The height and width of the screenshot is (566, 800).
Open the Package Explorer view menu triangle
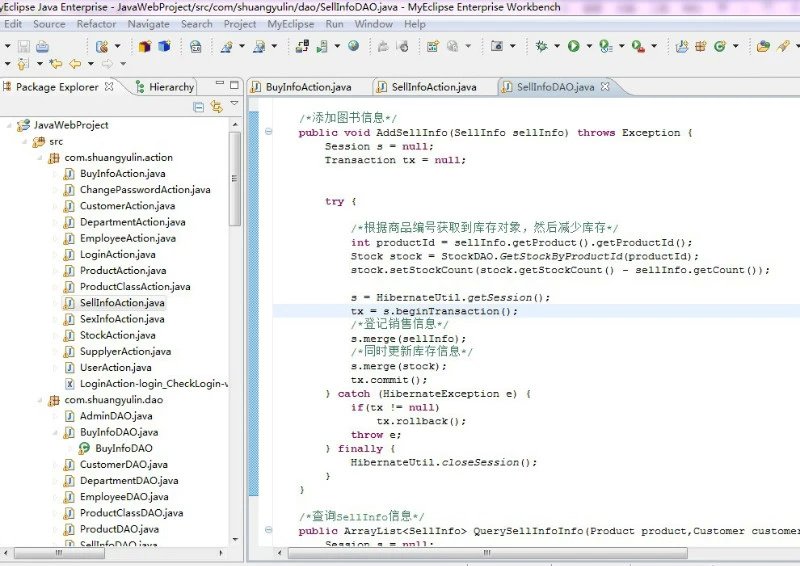pos(234,104)
